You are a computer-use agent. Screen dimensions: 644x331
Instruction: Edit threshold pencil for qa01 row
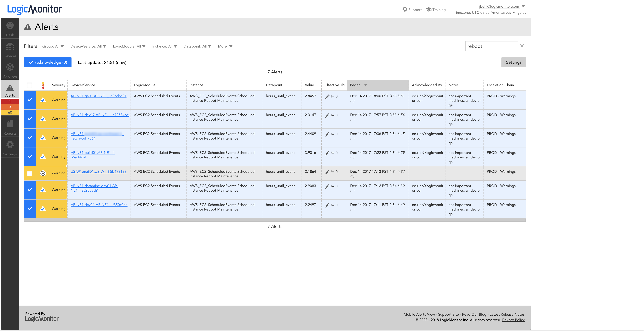(x=327, y=96)
